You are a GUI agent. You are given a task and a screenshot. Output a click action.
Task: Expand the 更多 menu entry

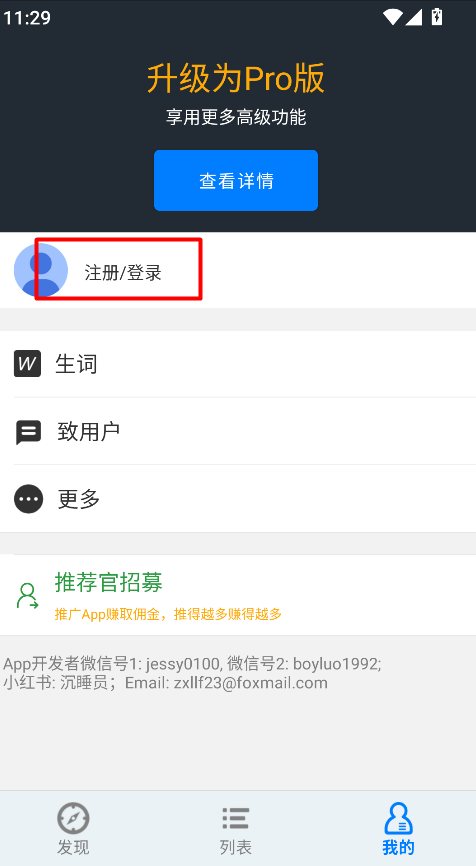(x=238, y=499)
